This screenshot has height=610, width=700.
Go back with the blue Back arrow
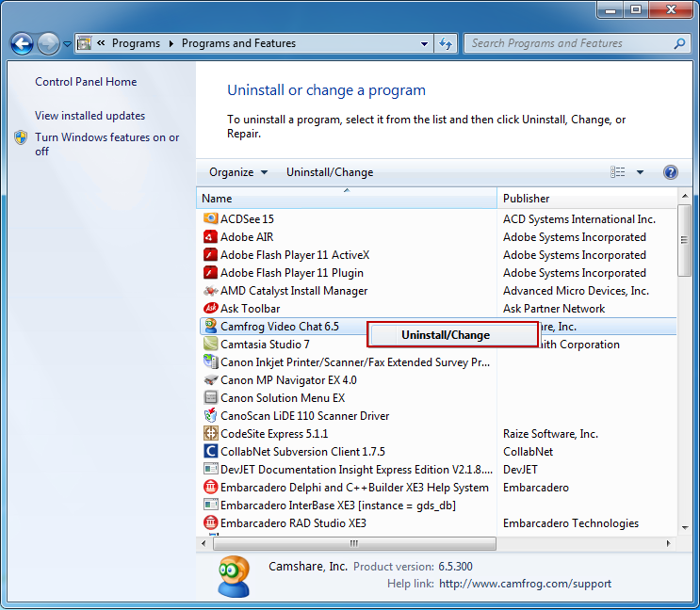tap(22, 43)
